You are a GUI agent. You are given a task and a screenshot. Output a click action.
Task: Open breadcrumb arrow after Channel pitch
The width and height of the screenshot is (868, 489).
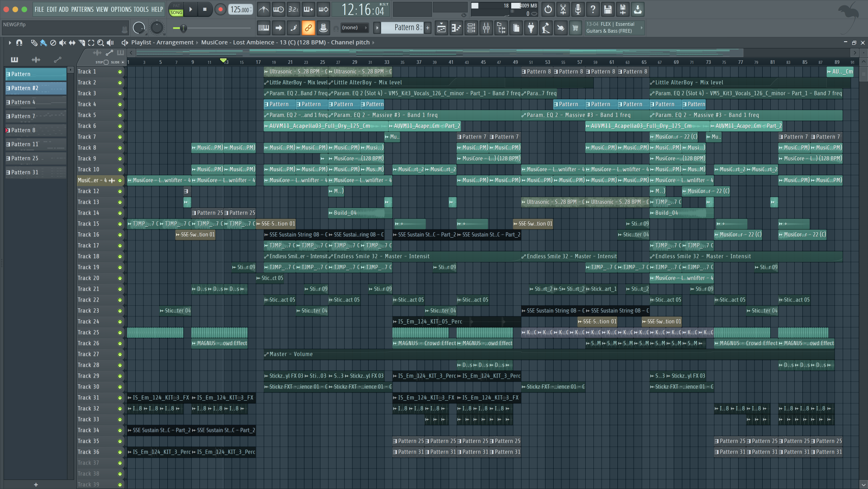pyautogui.click(x=373, y=43)
